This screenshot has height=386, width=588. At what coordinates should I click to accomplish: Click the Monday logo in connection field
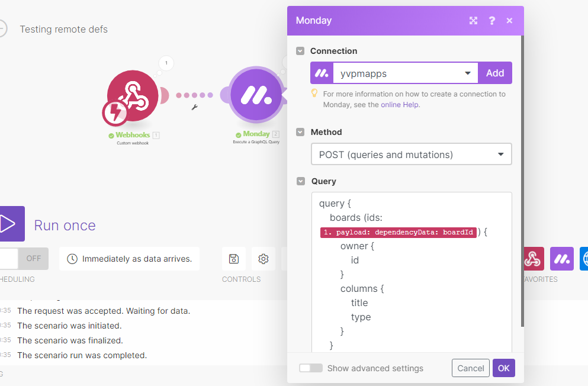(x=322, y=73)
